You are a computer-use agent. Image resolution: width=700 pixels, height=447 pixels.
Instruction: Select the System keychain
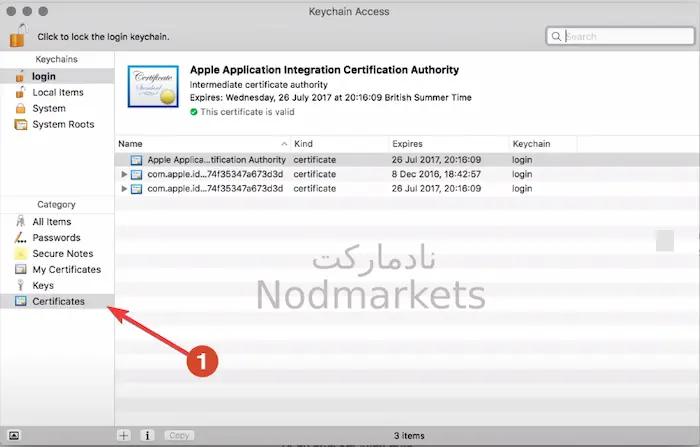(x=57, y=109)
